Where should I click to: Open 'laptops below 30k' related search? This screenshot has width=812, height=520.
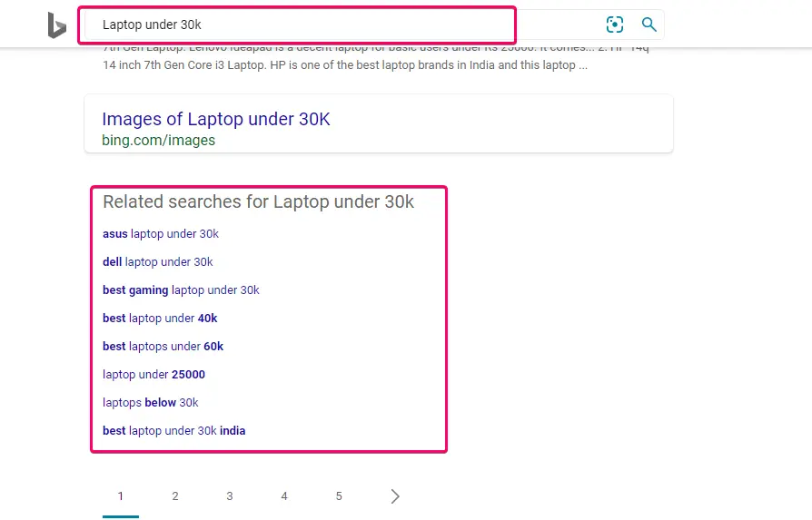(x=150, y=403)
